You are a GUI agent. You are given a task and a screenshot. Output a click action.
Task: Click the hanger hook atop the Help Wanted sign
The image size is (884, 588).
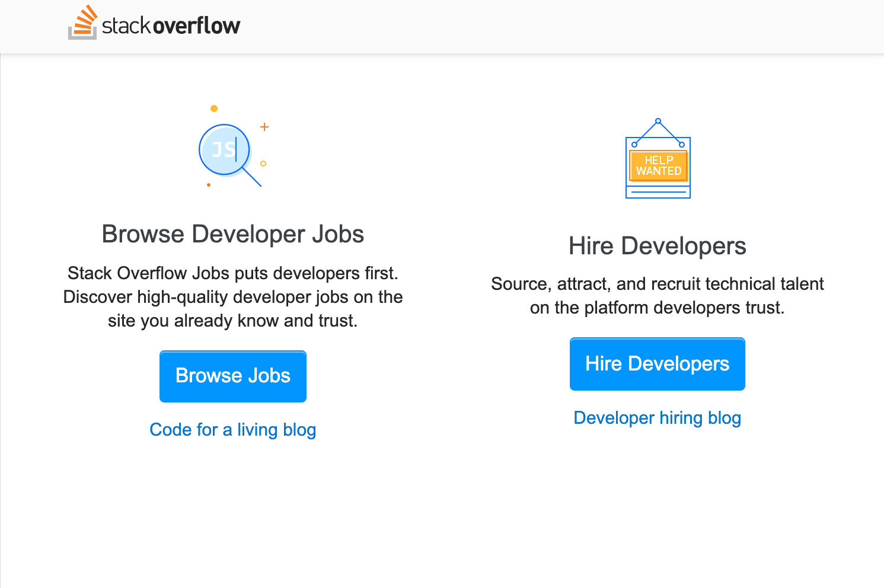[x=658, y=120]
